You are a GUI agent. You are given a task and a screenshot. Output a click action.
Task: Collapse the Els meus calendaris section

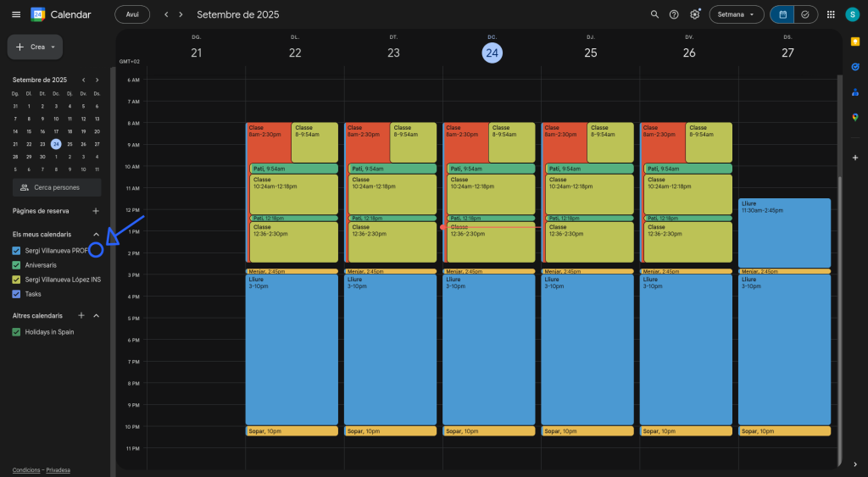pyautogui.click(x=96, y=234)
